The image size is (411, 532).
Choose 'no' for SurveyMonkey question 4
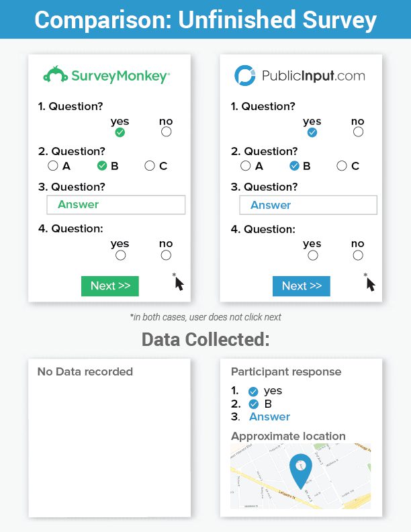coord(166,255)
